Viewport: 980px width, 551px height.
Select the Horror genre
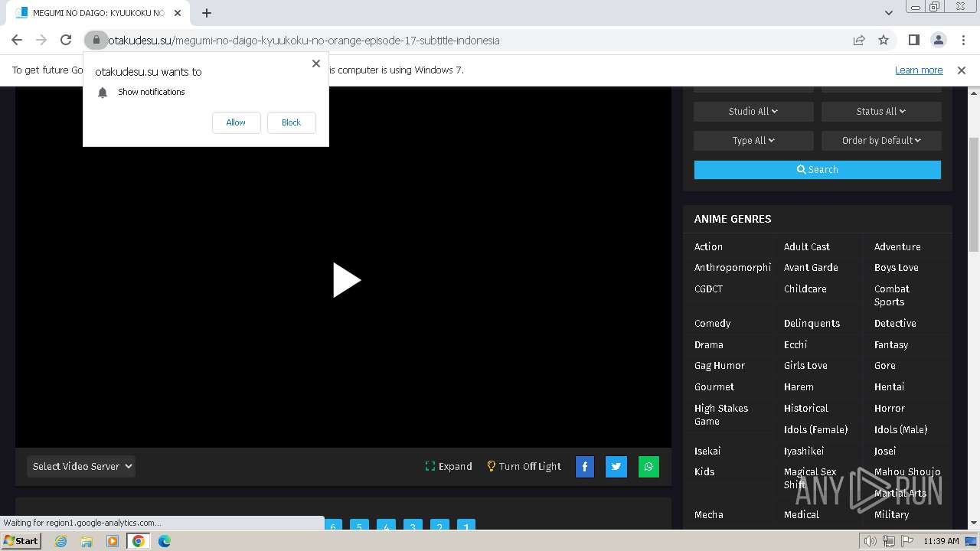click(x=890, y=408)
